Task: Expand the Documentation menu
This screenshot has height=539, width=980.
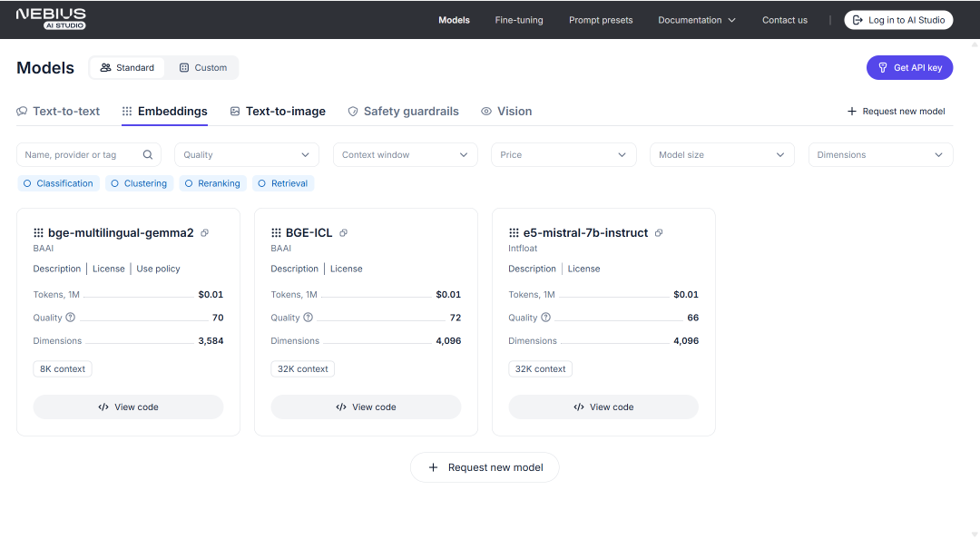Action: (x=696, y=20)
